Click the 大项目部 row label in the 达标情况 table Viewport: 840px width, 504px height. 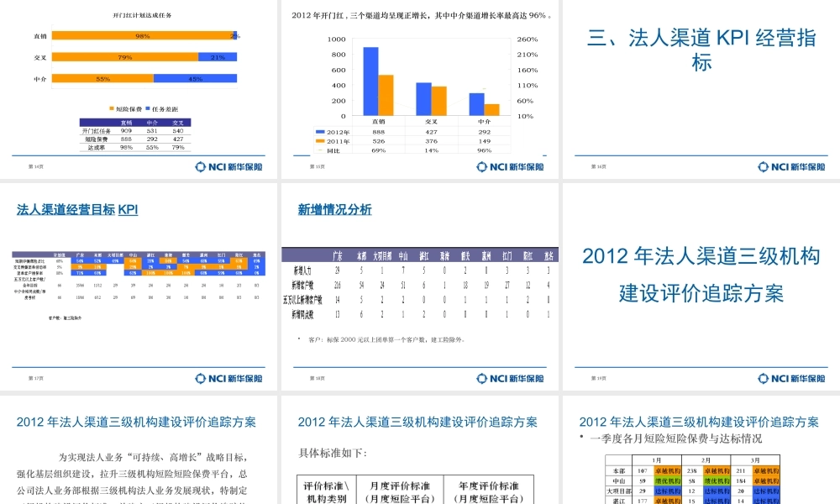click(619, 491)
